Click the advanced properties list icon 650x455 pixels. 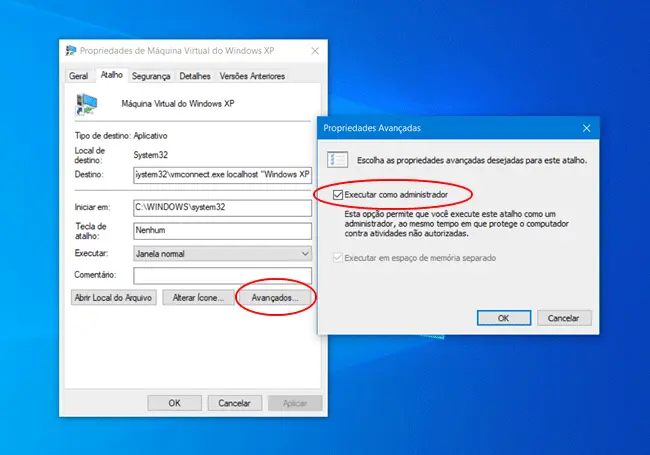pos(338,159)
